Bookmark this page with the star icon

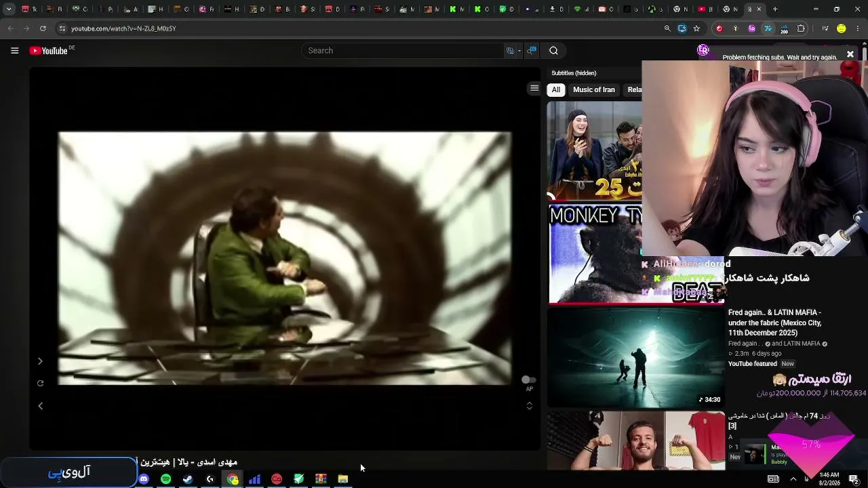tap(696, 28)
